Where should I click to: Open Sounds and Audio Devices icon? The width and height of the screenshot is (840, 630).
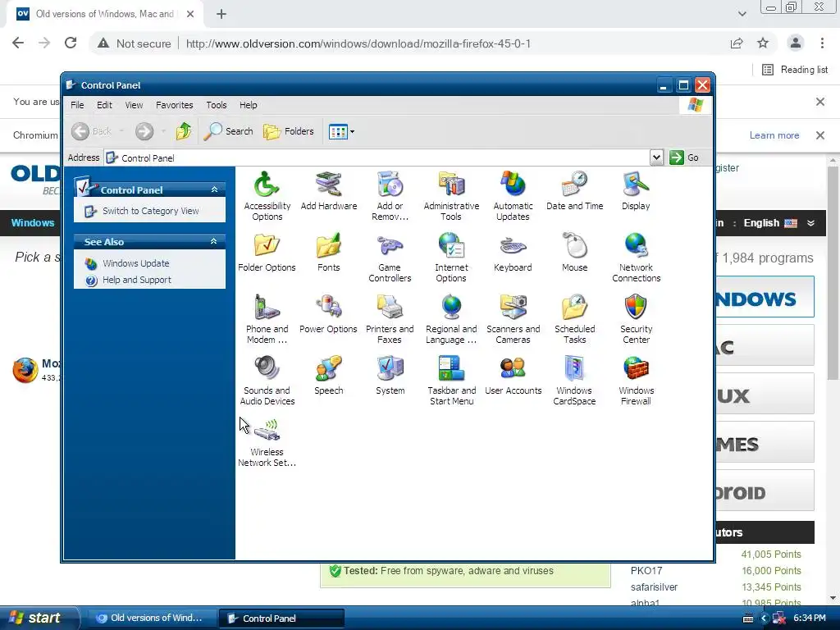[267, 381]
